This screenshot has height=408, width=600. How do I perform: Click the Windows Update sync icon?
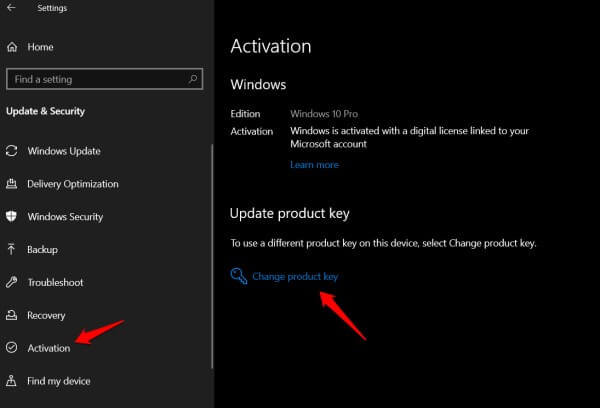[x=11, y=151]
